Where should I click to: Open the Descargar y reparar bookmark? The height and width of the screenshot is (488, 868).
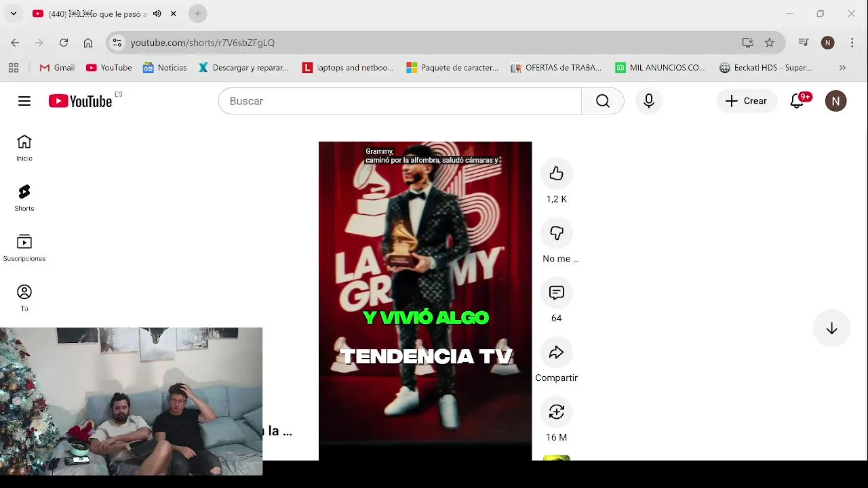[x=243, y=68]
